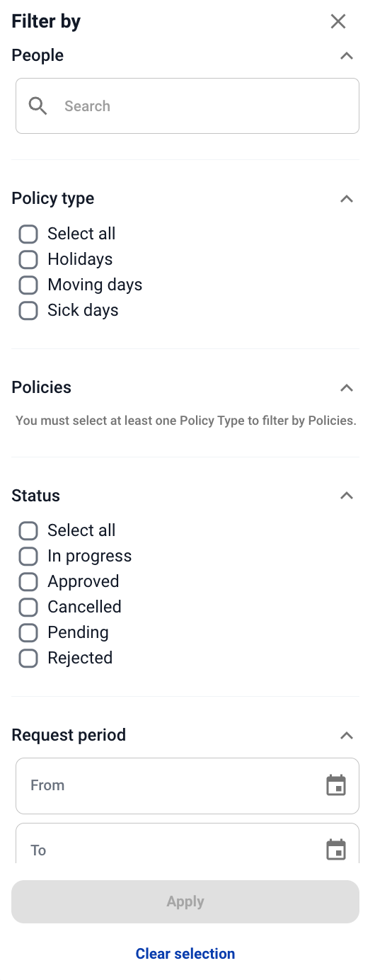The image size is (375, 980).
Task: Collapse the Policies section chevron
Action: pos(347,387)
